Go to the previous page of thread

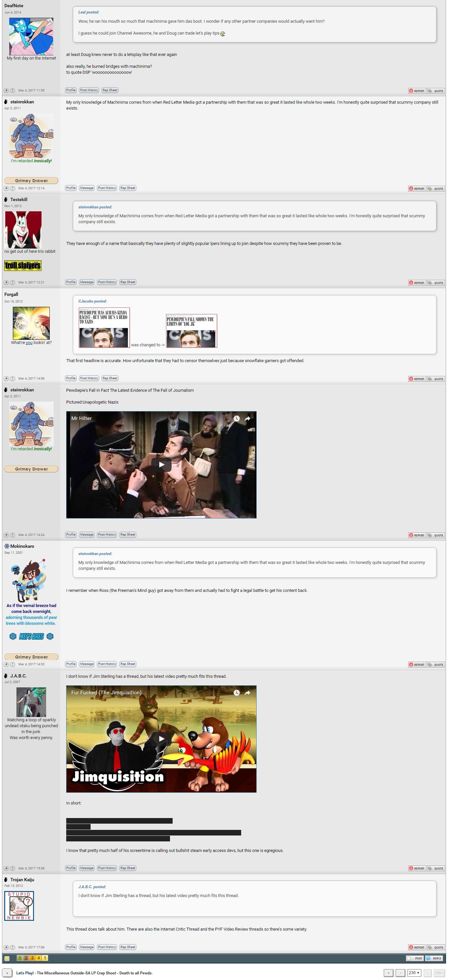tap(400, 973)
